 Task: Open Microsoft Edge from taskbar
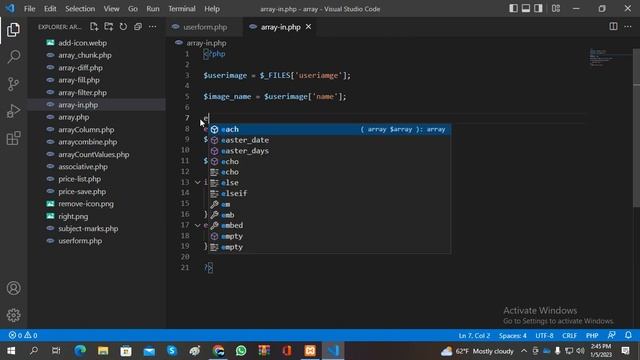(80, 351)
